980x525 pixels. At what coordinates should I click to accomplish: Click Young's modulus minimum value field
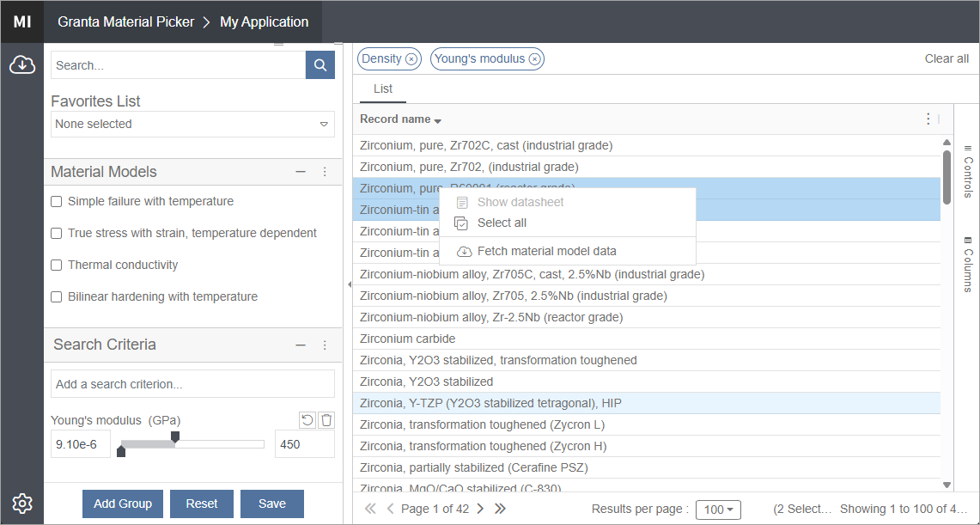[x=81, y=444]
